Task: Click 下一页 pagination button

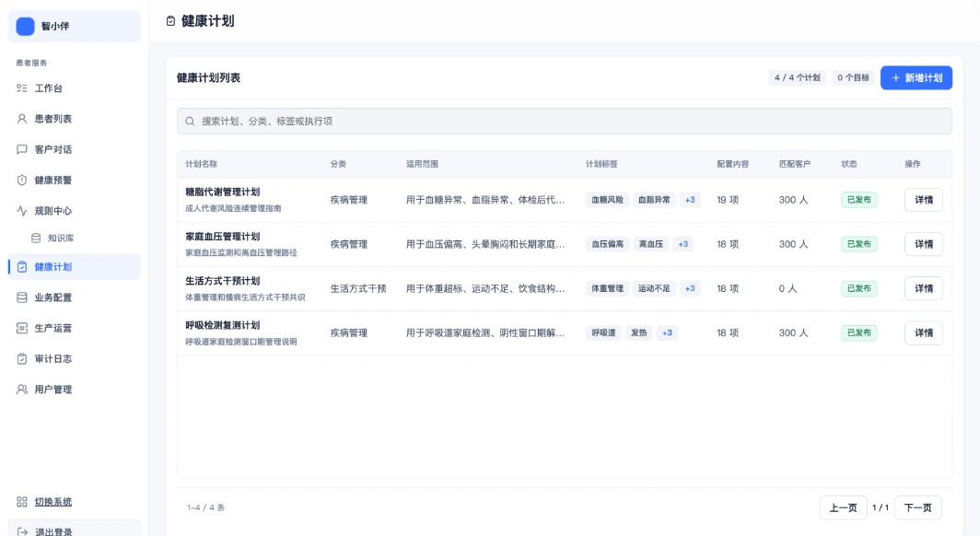Action: click(x=917, y=507)
